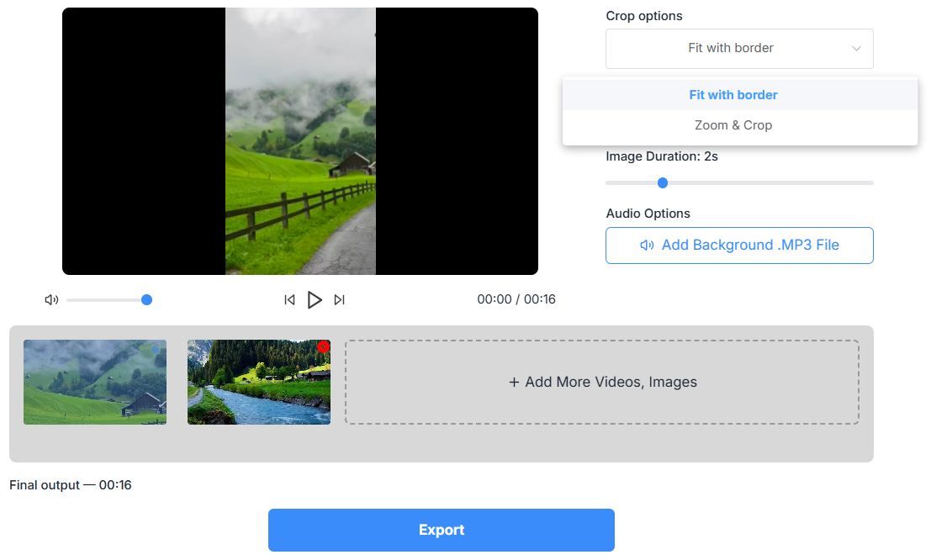Export the final video
The height and width of the screenshot is (560, 931).
(442, 530)
